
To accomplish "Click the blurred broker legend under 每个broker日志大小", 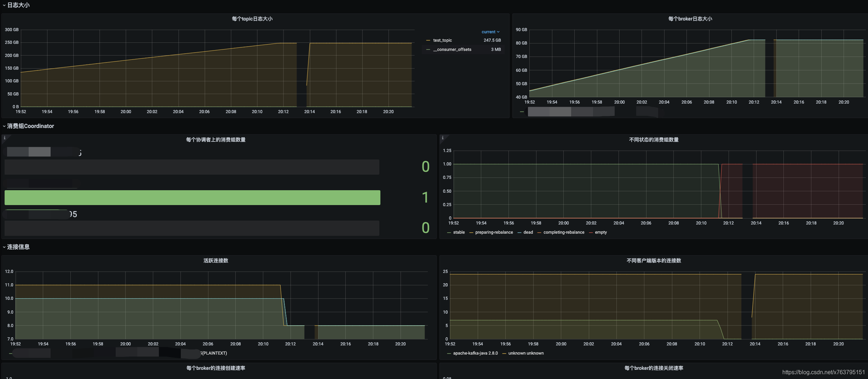I will (x=593, y=112).
